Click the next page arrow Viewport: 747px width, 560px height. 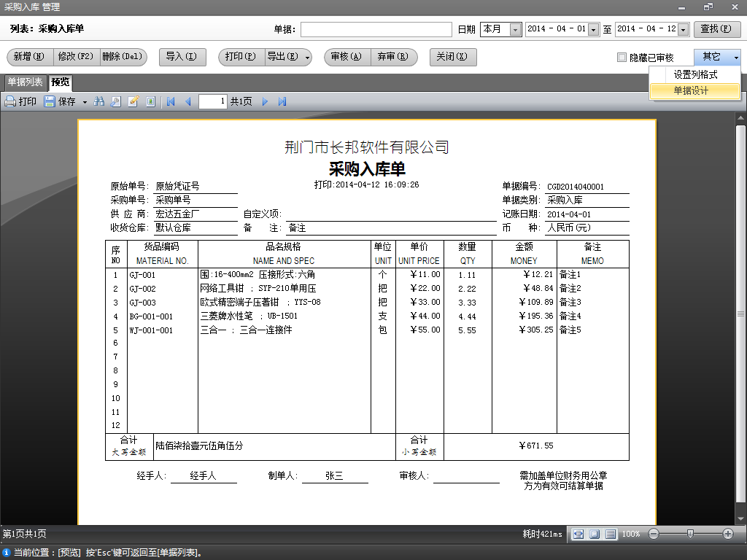[x=266, y=102]
